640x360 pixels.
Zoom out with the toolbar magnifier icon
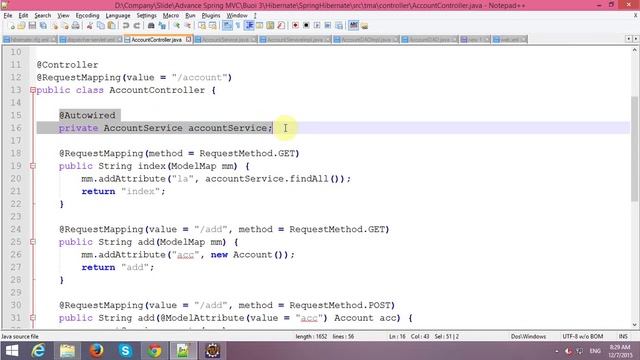click(x=187, y=25)
